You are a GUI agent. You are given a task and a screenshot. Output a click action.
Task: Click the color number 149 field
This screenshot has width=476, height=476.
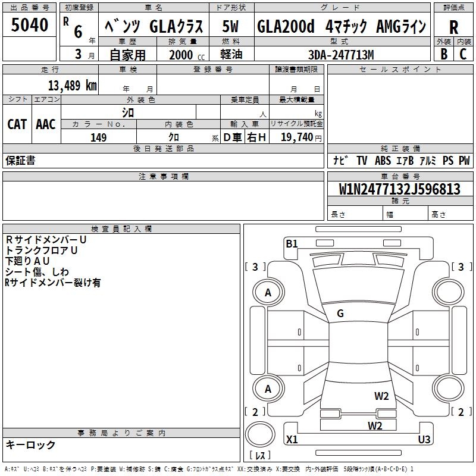click(98, 137)
